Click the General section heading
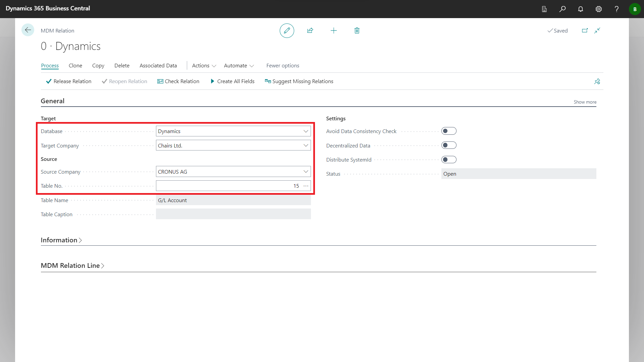Image resolution: width=644 pixels, height=362 pixels. coord(53,101)
